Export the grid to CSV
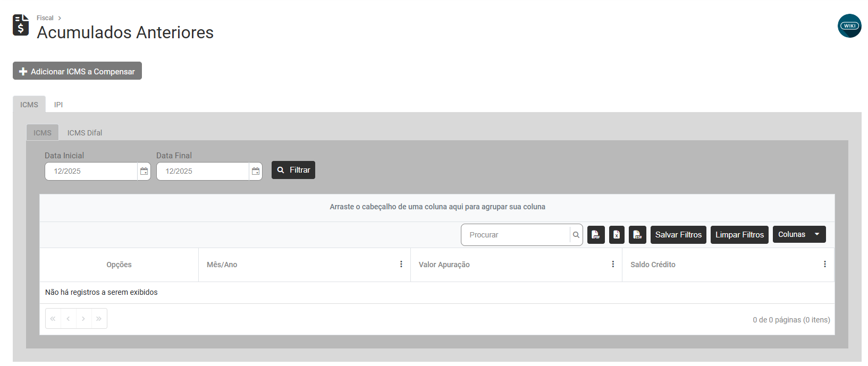The width and height of the screenshot is (868, 366). click(637, 235)
